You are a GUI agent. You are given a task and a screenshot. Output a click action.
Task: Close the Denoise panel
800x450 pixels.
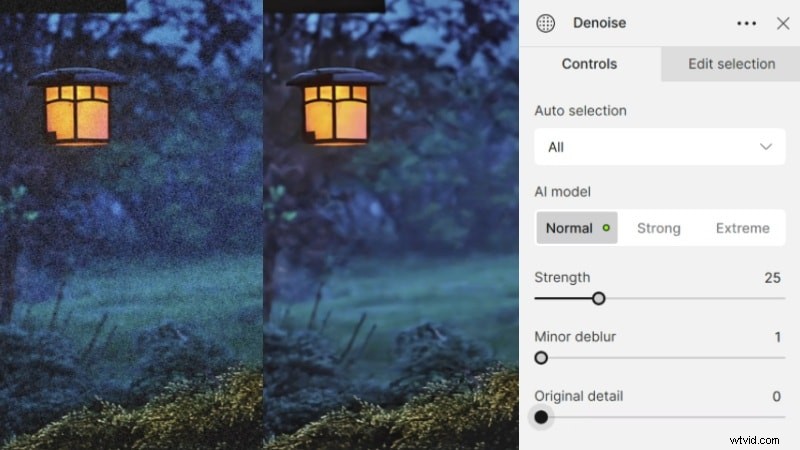(x=783, y=23)
